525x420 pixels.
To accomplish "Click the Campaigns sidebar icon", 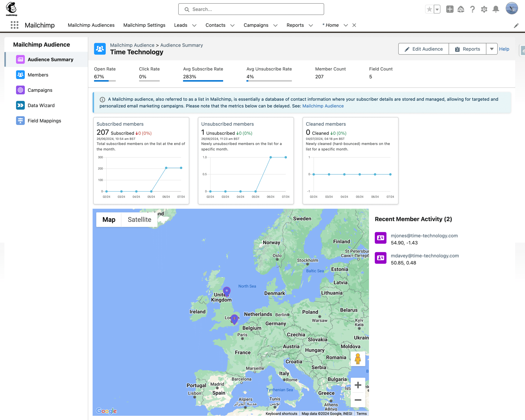I will click(x=21, y=90).
